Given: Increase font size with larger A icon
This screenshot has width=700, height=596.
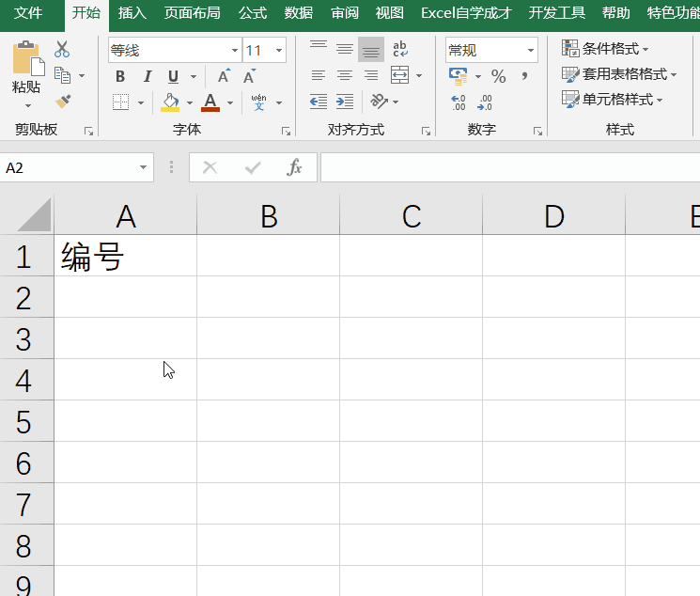Looking at the screenshot, I should [224, 76].
